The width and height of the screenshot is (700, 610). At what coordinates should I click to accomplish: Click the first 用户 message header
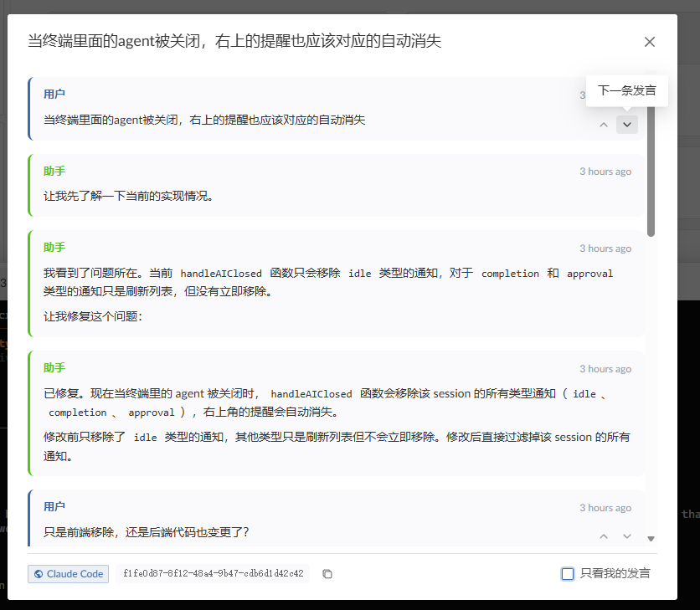(x=54, y=95)
